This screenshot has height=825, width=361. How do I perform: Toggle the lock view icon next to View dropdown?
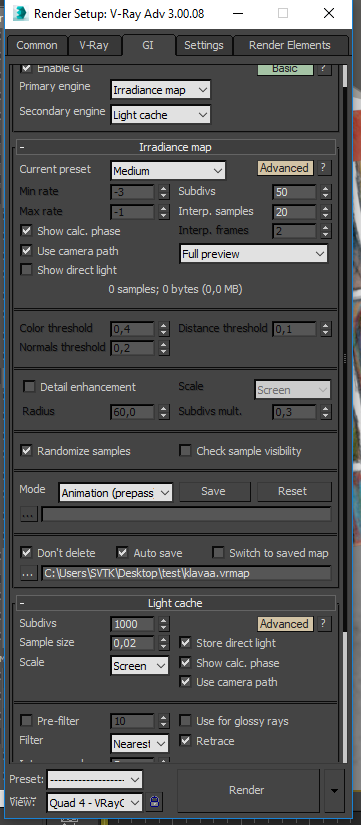[155, 802]
